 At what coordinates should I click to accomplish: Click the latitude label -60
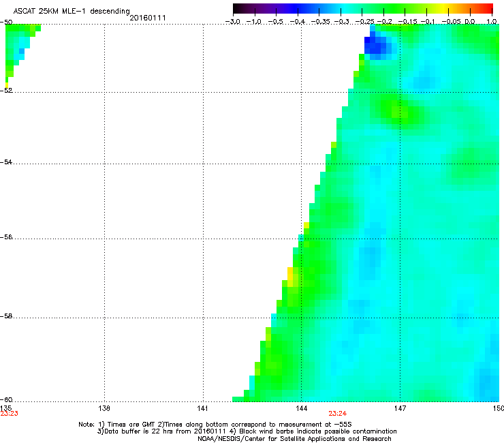6,399
